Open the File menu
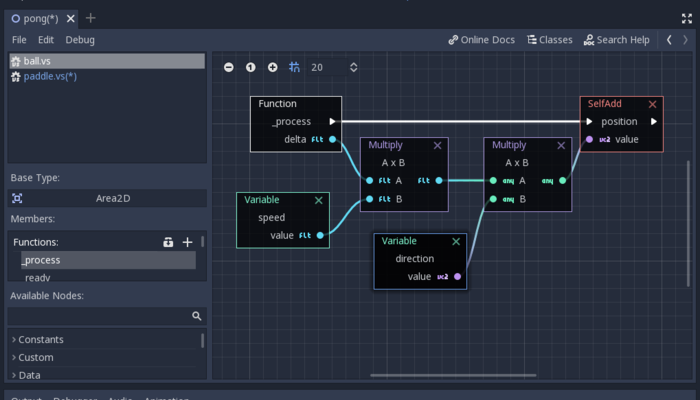The image size is (700, 400). coord(19,40)
